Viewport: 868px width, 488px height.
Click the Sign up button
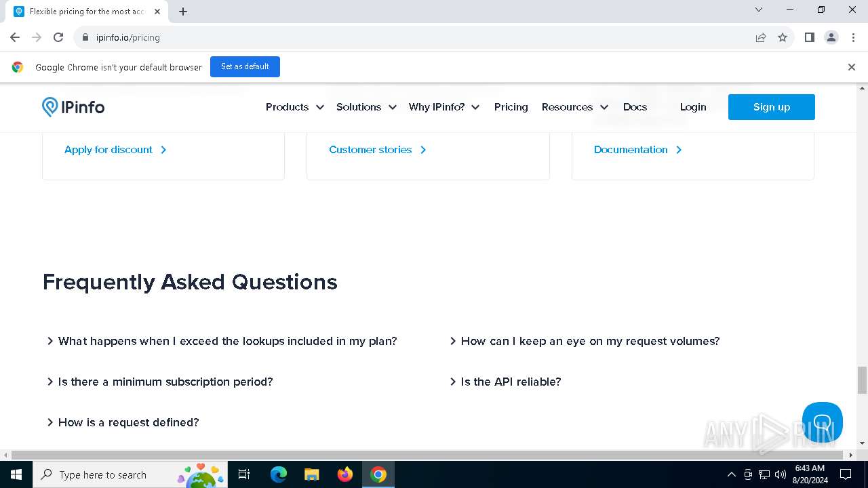click(x=772, y=107)
